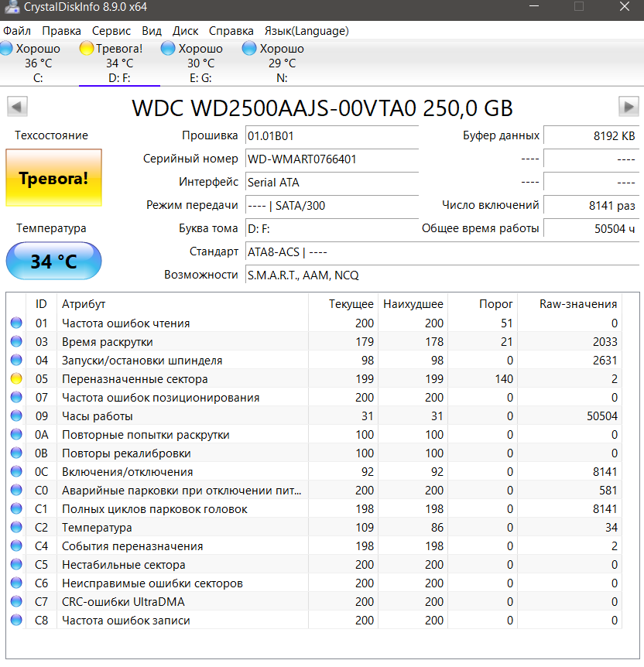Open the Файл menu

(17, 31)
